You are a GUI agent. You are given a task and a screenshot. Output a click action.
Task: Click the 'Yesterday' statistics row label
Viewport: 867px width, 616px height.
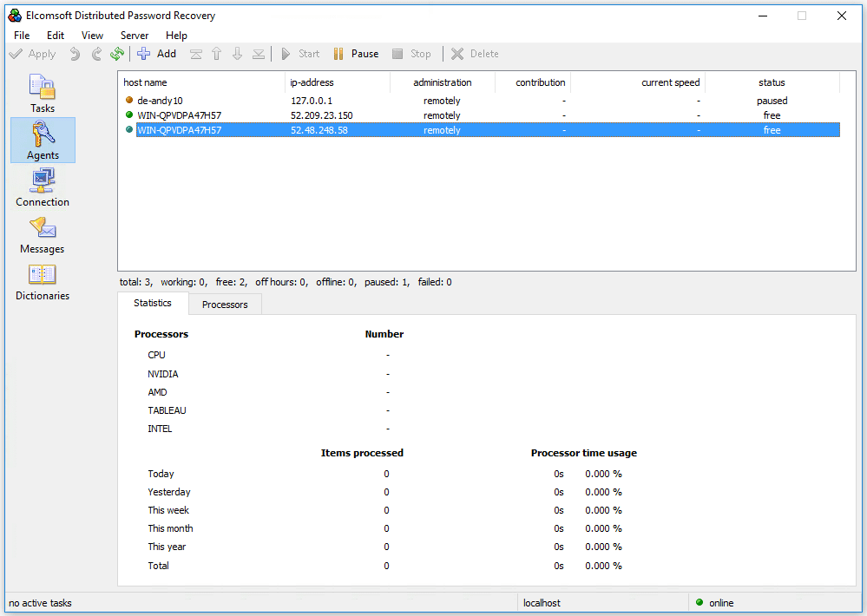[x=169, y=492]
